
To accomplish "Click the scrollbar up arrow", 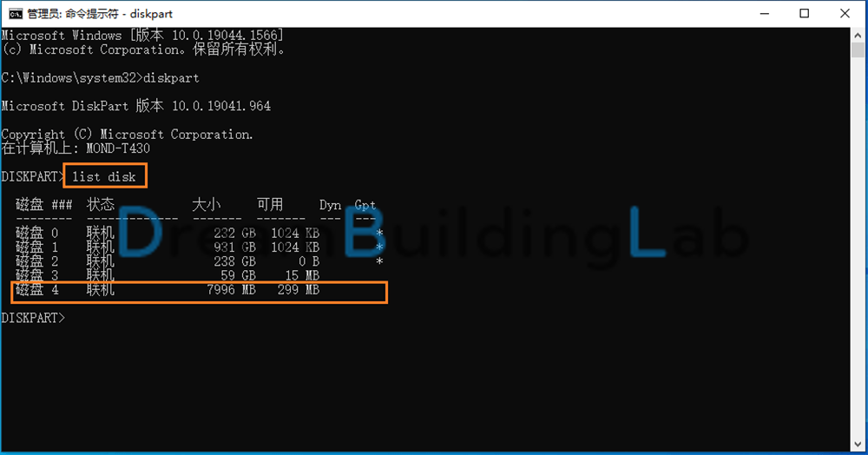I will tap(858, 35).
